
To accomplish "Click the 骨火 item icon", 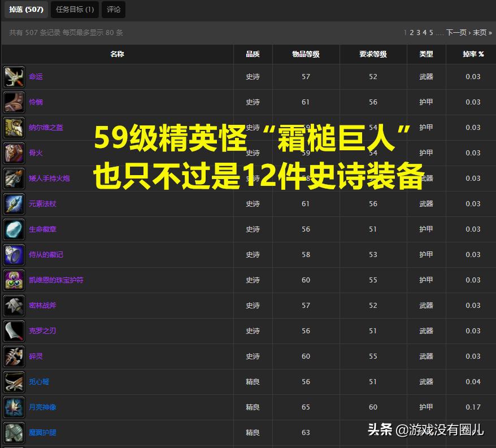I will (x=14, y=153).
